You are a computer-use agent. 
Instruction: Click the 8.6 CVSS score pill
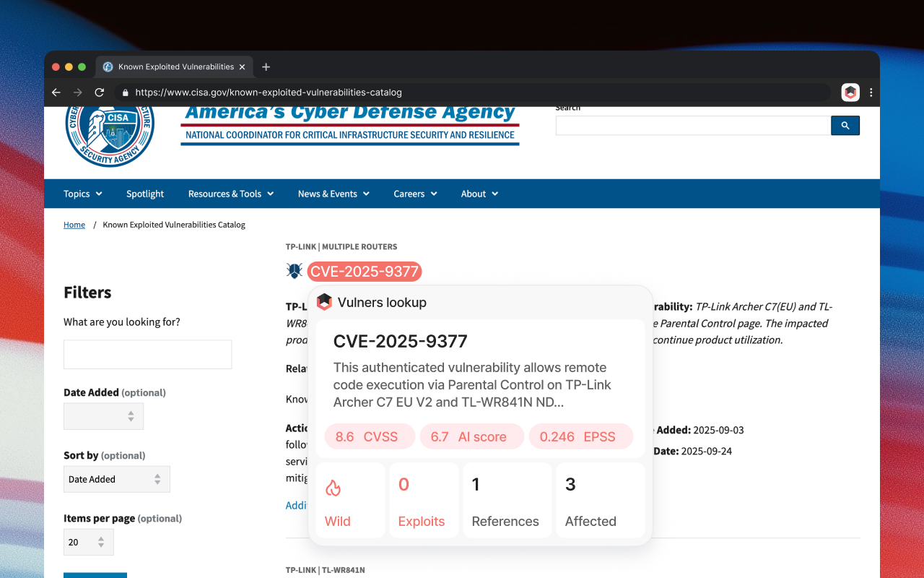click(370, 436)
